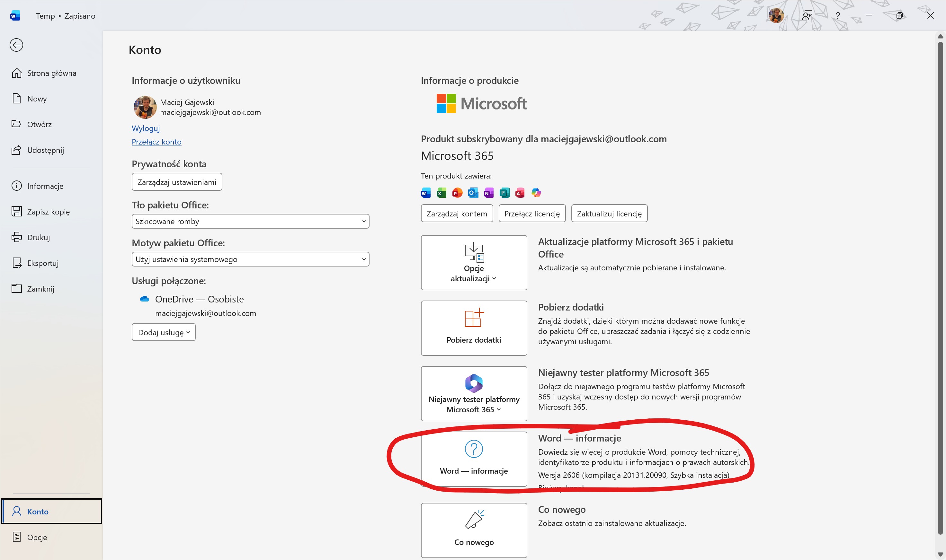Screen dimensions: 946x560
Task: Open the Word — informacje question mark tile
Action: 474,459
